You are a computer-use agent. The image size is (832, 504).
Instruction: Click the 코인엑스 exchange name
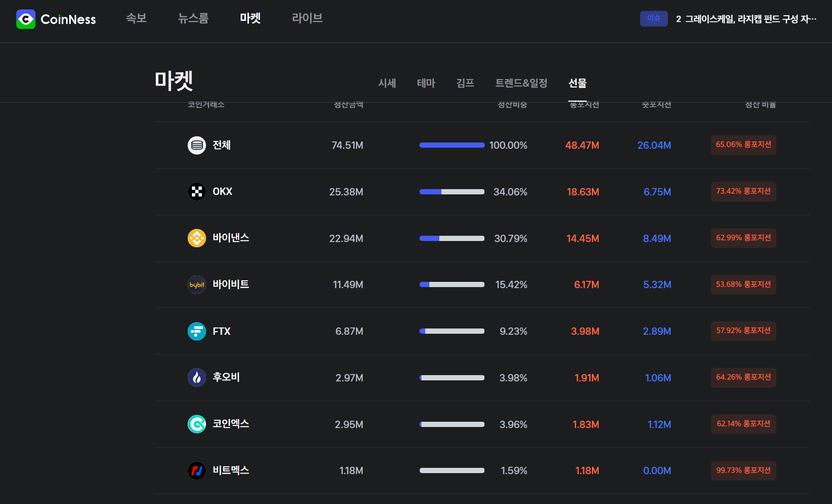231,424
